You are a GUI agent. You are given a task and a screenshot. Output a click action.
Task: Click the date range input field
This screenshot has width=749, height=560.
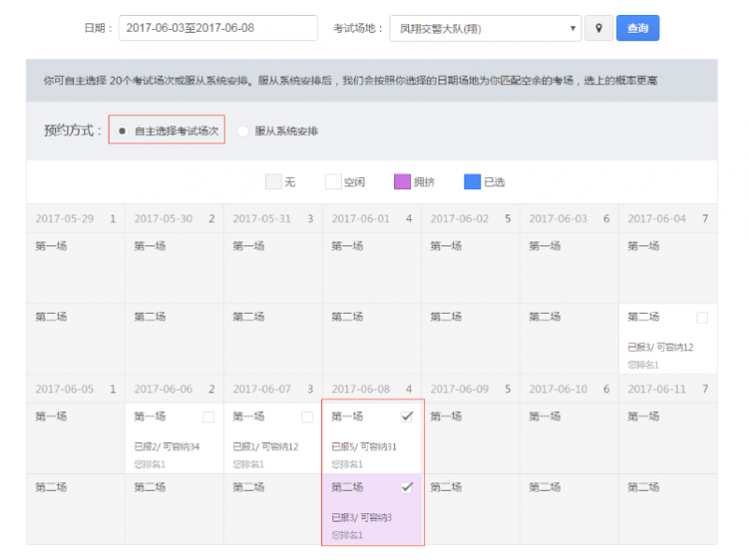217,28
